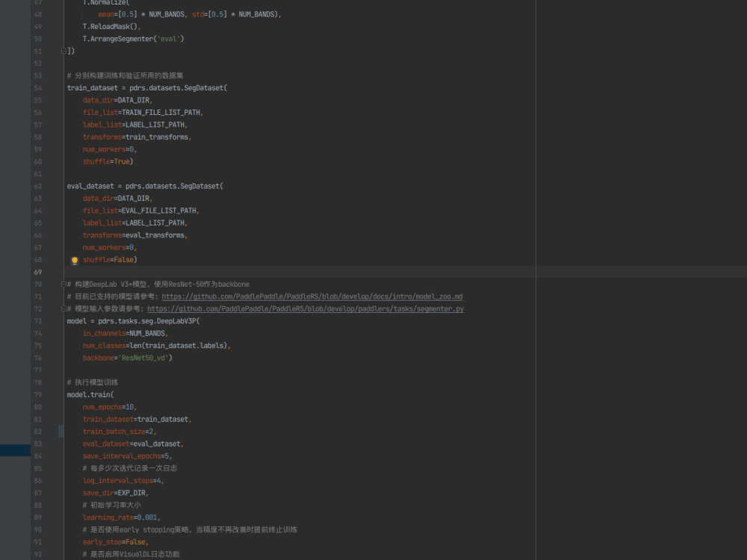Click the comment mentioning early stopping on line 90
Image resolution: width=747 pixels, height=560 pixels.
[x=190, y=529]
